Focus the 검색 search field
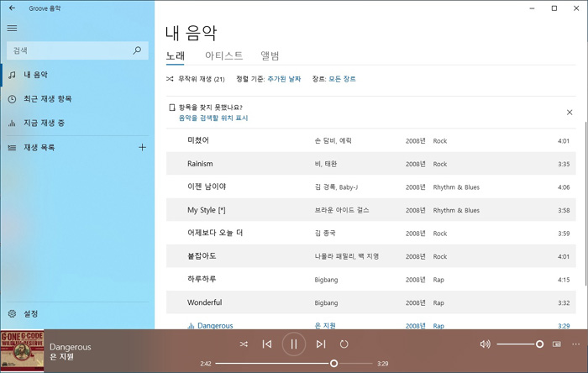The image size is (588, 373). 77,50
